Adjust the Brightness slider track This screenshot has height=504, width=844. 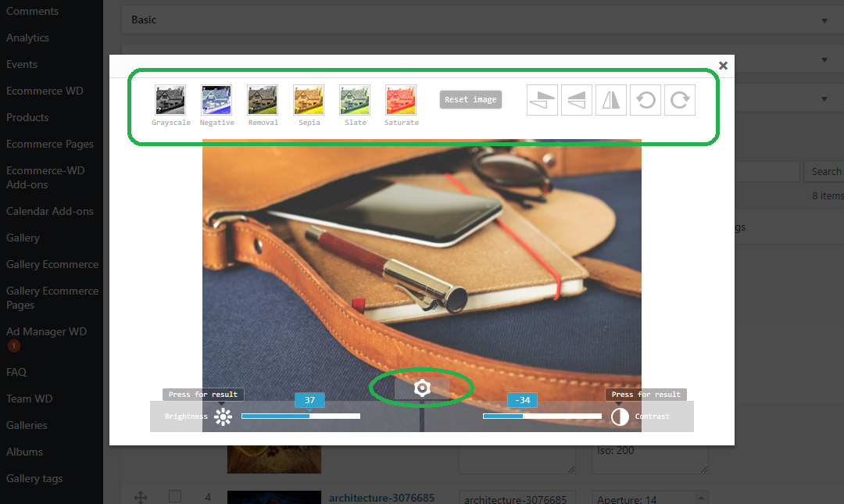pyautogui.click(x=301, y=416)
